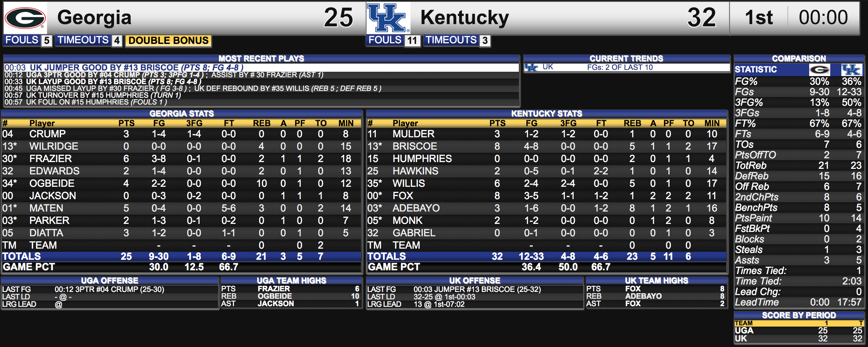Click Kentucky TIMEOUTS label

click(x=451, y=40)
